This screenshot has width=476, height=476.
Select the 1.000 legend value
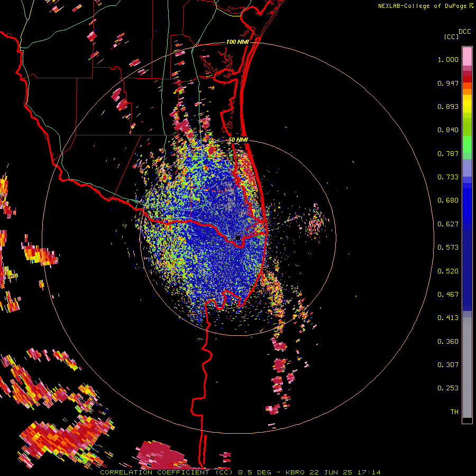click(x=448, y=59)
